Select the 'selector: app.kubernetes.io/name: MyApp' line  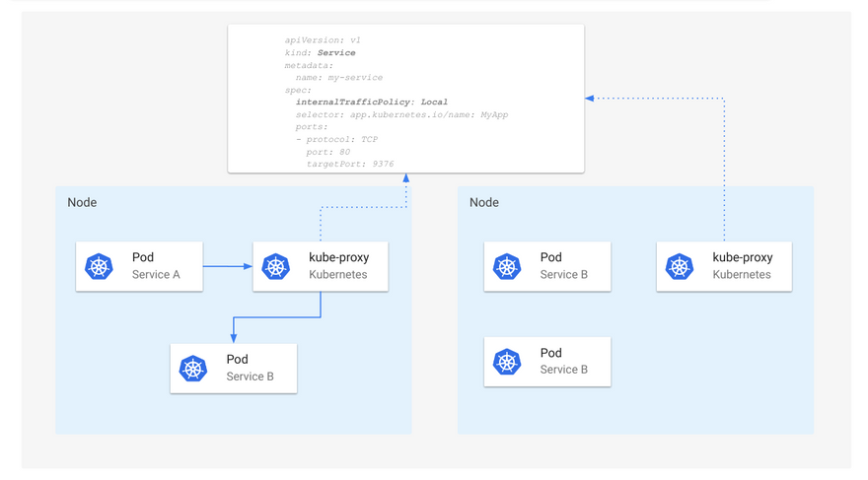(x=401, y=114)
